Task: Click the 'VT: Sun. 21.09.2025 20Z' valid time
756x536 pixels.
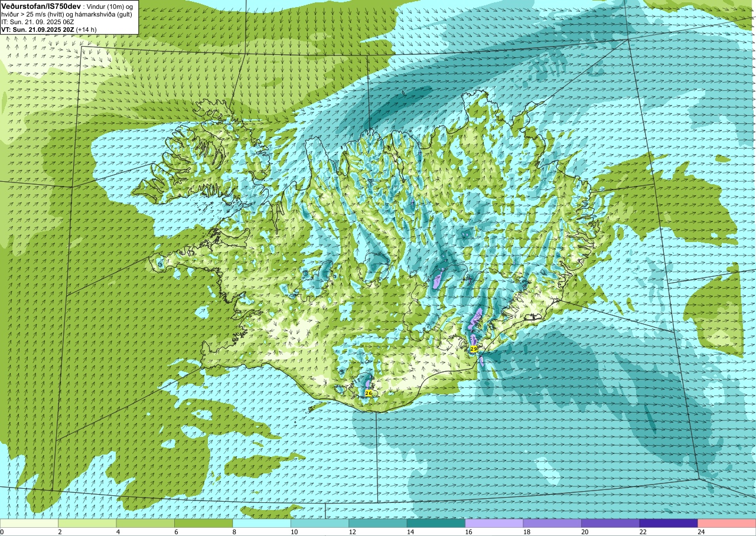Action: tap(37, 30)
